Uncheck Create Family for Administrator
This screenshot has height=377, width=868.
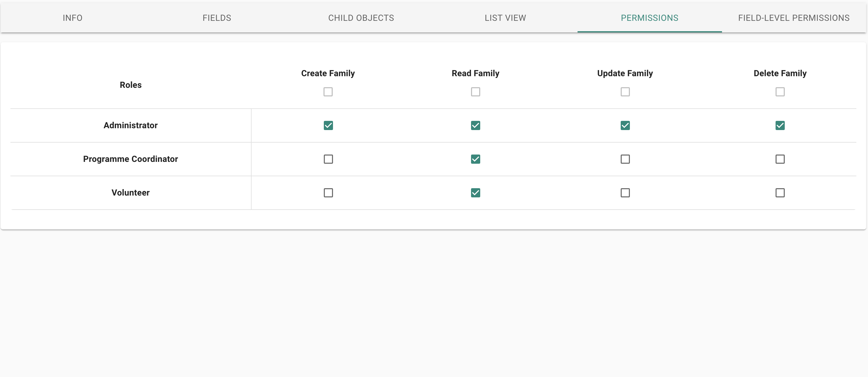coord(328,125)
